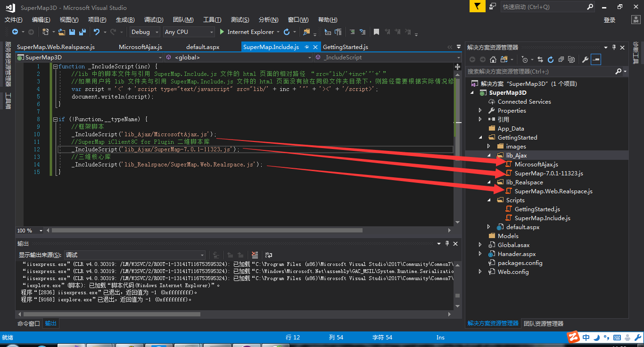Start debugging with the green play button
This screenshot has width=644, height=347.
click(x=223, y=32)
